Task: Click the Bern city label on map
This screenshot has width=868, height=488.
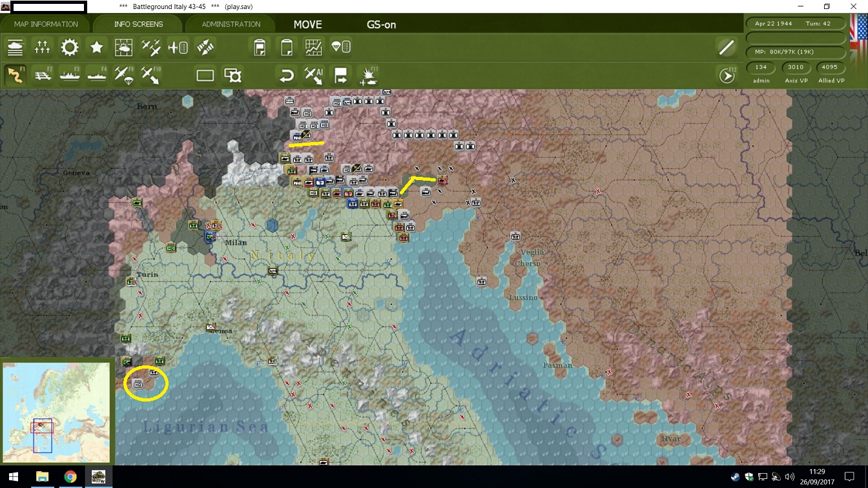Action: (148, 106)
